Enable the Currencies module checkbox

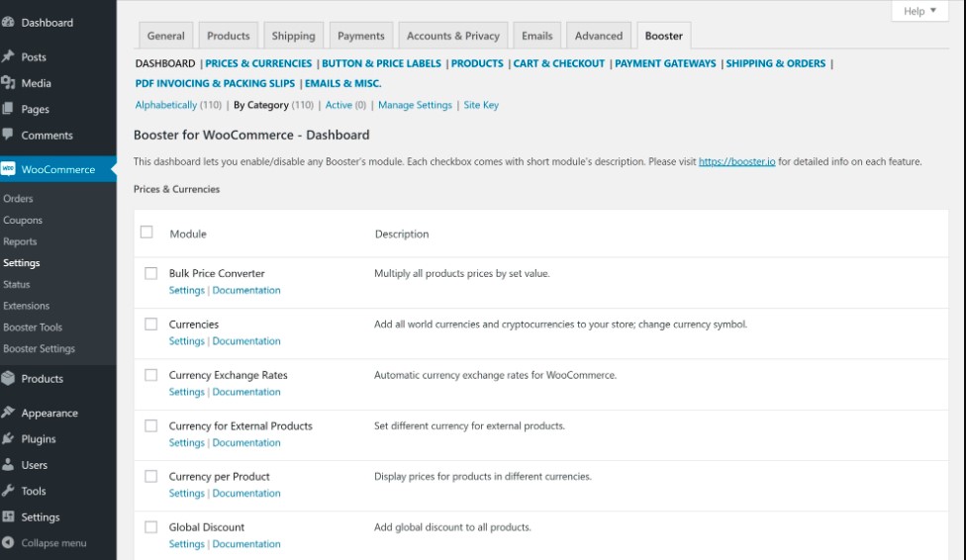tap(150, 325)
